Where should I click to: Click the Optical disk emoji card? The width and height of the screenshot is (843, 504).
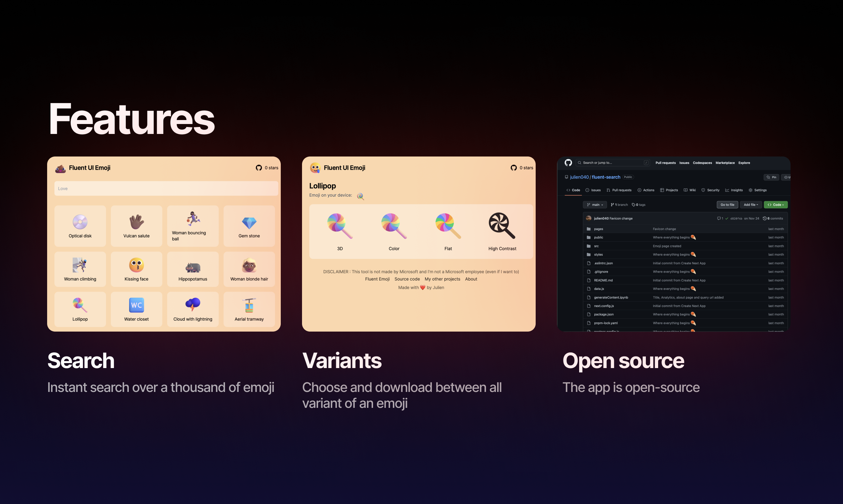click(80, 226)
